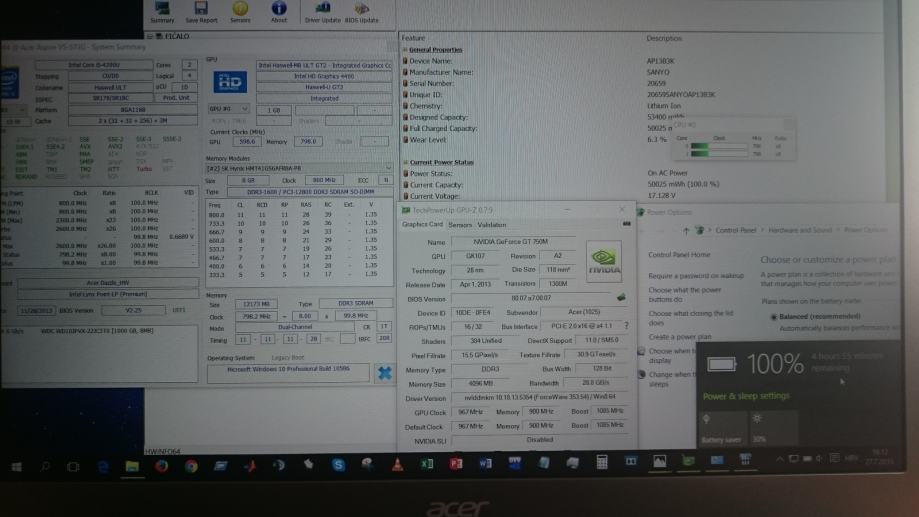Open the GPU #0 selector dropdown
919x517 pixels.
pos(229,109)
